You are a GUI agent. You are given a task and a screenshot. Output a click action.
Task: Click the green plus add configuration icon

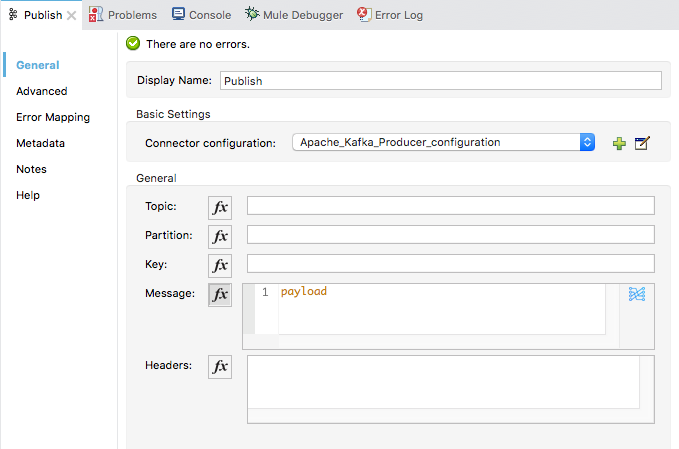coord(620,143)
